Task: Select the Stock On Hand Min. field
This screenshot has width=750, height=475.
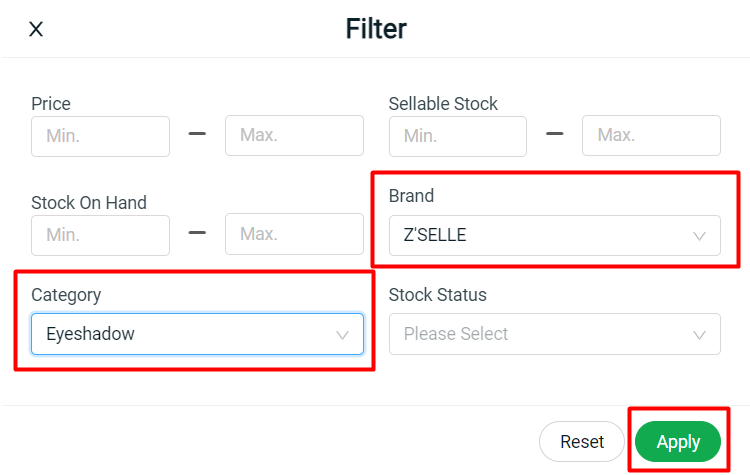Action: click(x=100, y=234)
